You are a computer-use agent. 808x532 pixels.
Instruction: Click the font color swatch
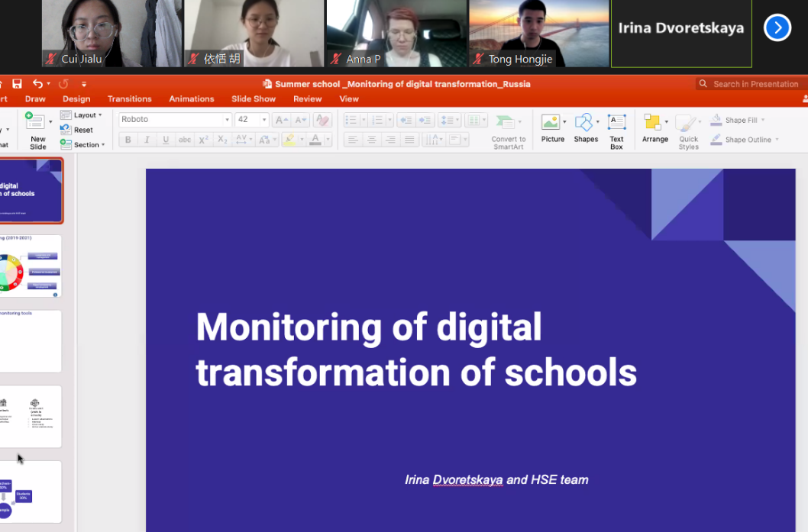315,140
